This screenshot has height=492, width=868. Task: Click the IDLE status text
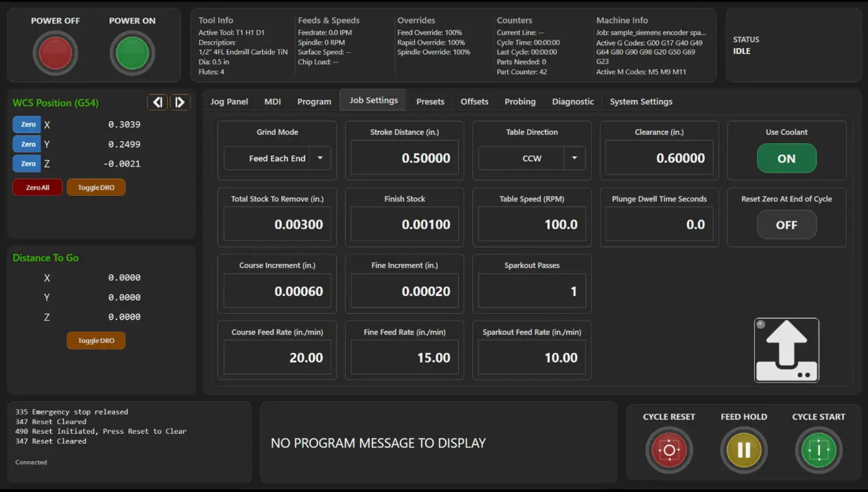[742, 51]
